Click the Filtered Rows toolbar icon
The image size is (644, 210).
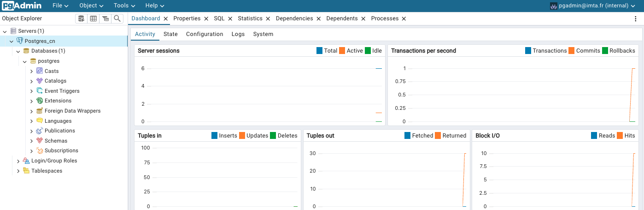tap(105, 18)
